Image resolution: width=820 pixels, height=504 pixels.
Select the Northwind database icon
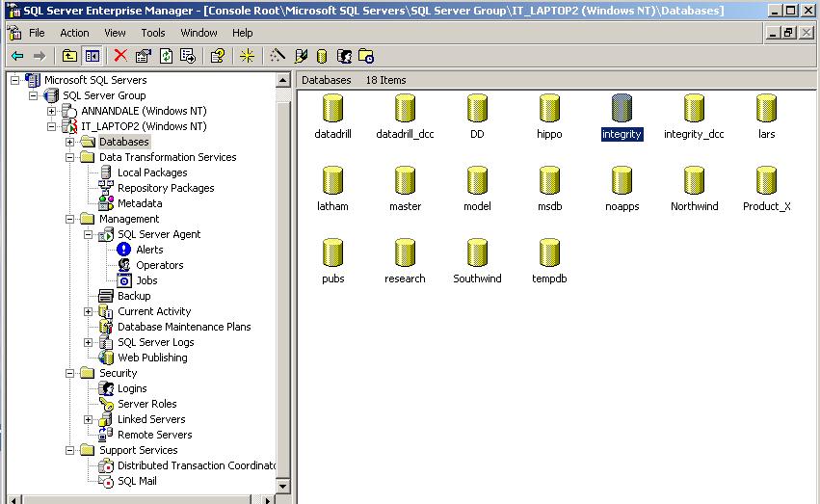point(694,180)
